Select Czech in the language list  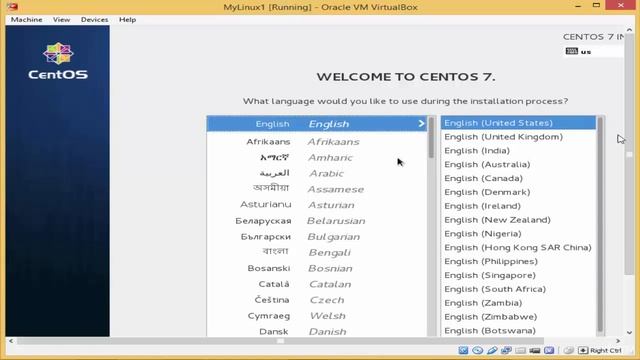click(317, 300)
